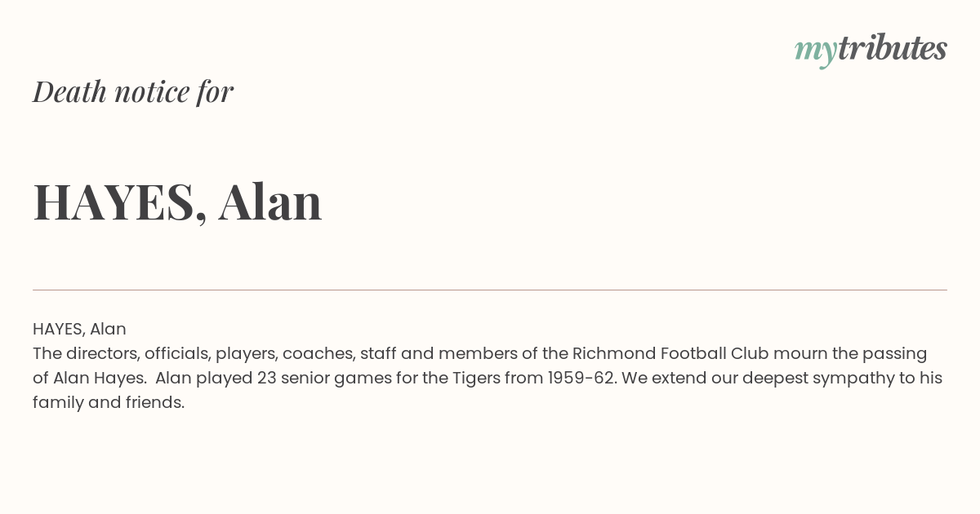
Task: Click the green "my" in logo
Action: click(x=816, y=53)
